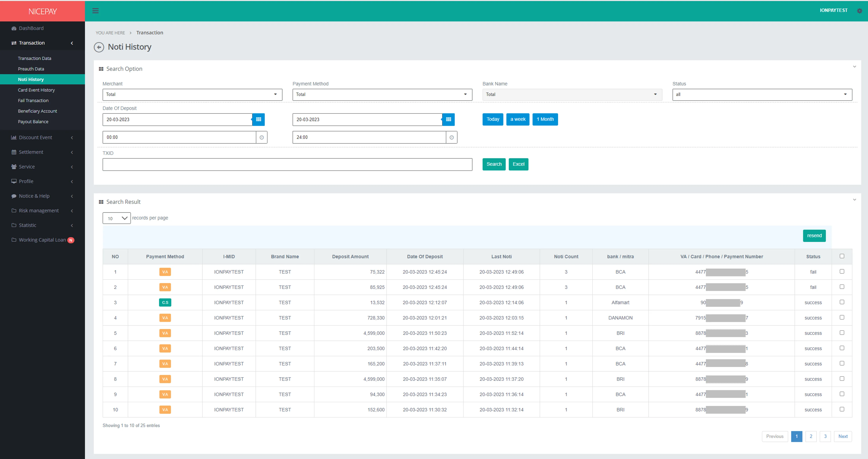This screenshot has width=868, height=459.
Task: Click the green Search button
Action: point(494,164)
